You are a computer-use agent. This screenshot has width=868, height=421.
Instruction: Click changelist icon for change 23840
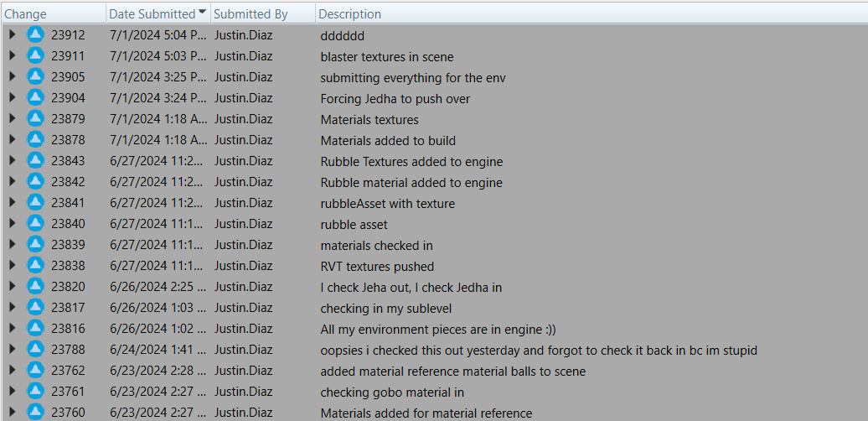35,224
